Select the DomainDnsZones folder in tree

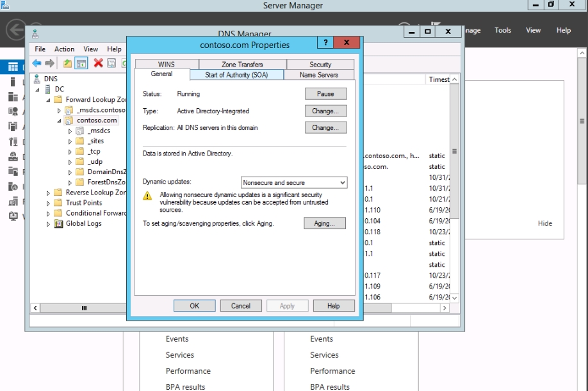(107, 172)
